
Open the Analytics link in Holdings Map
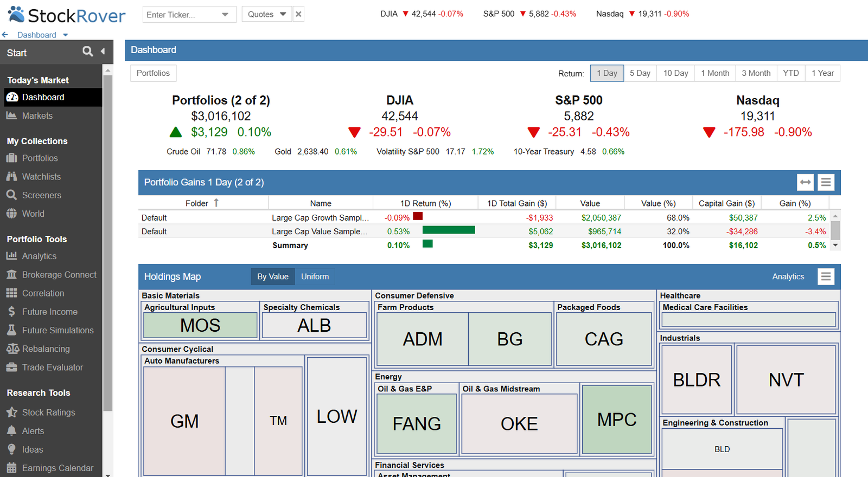point(788,276)
